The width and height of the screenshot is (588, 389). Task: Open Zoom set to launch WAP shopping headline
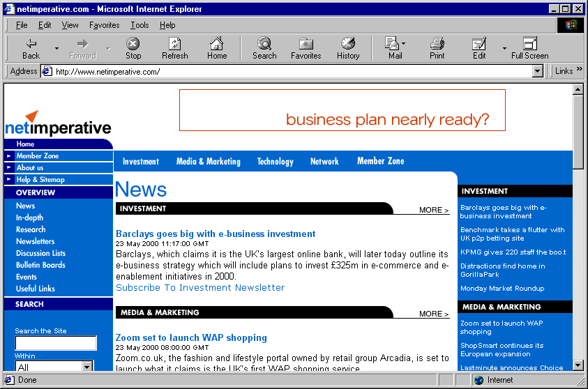pyautogui.click(x=191, y=337)
